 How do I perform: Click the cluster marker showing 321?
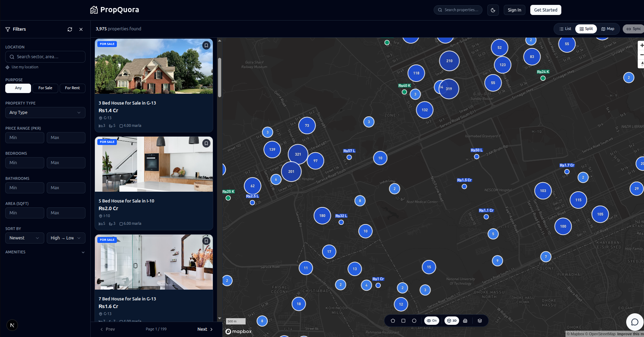298,154
